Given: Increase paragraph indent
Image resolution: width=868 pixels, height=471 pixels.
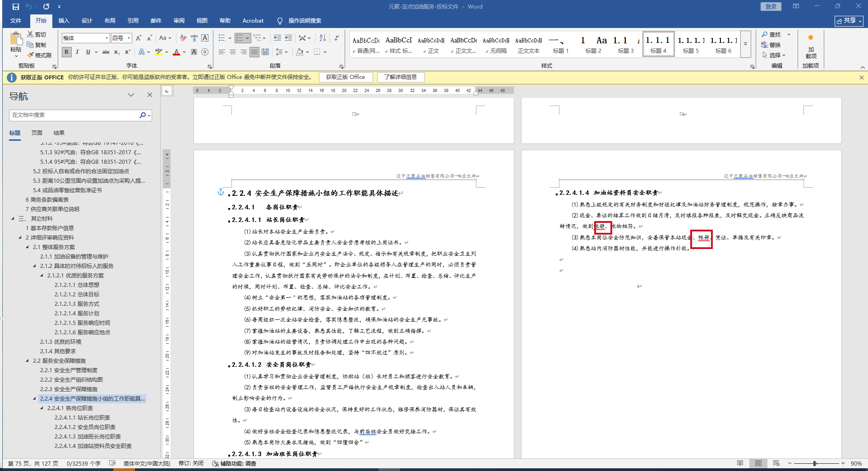Looking at the screenshot, I should point(288,38).
